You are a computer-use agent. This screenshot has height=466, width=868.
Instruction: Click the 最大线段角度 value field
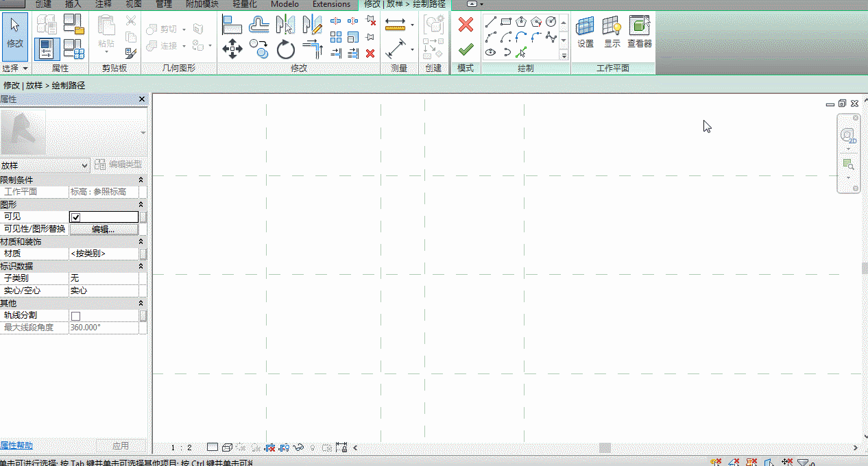point(104,328)
